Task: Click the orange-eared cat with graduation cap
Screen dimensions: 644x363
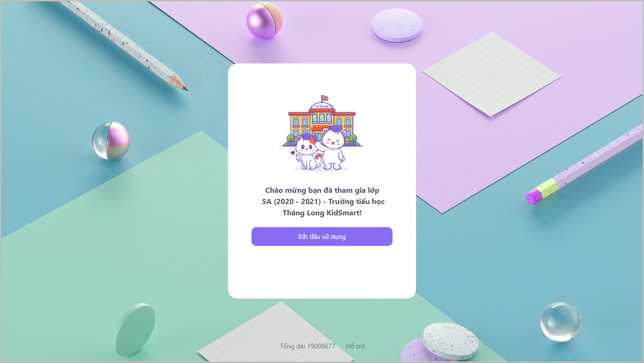Action: 306,152
